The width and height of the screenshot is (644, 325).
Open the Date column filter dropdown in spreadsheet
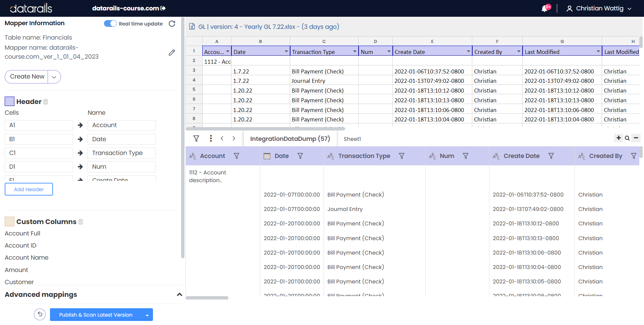286,52
